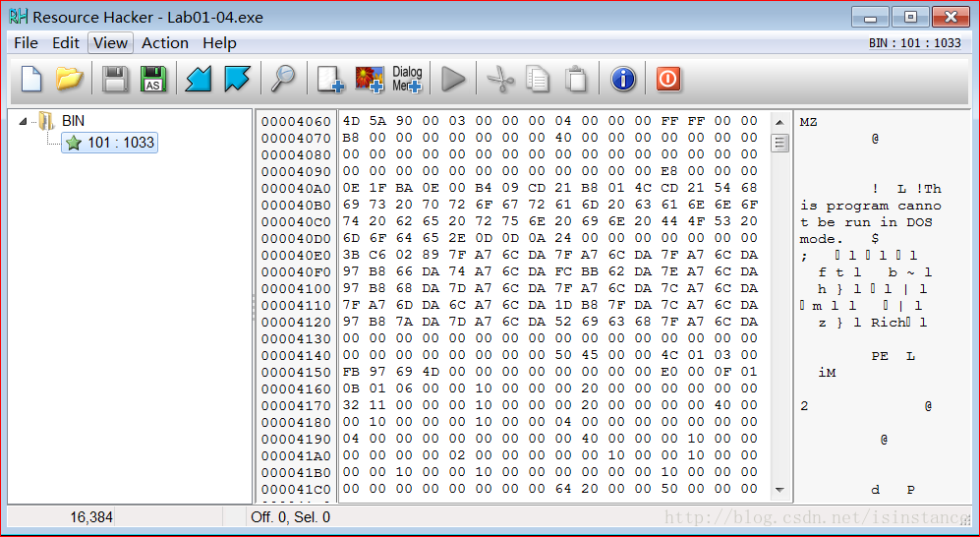
Task: Click the BIN folder icon in tree
Action: [46, 121]
